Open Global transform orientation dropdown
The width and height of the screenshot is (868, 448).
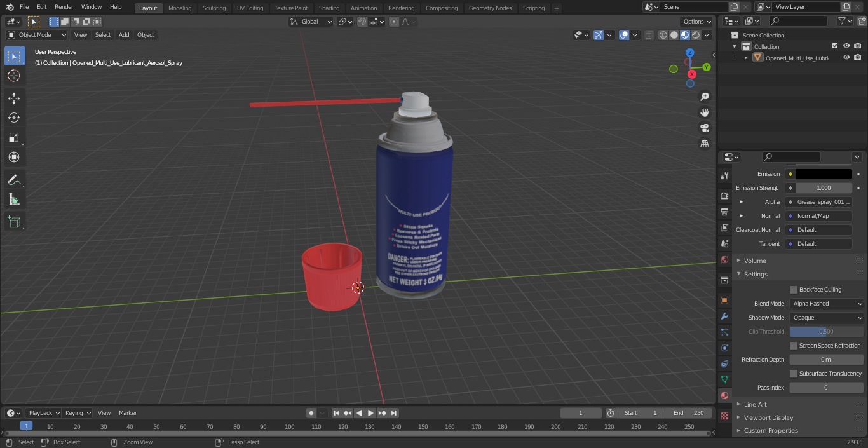coord(311,22)
